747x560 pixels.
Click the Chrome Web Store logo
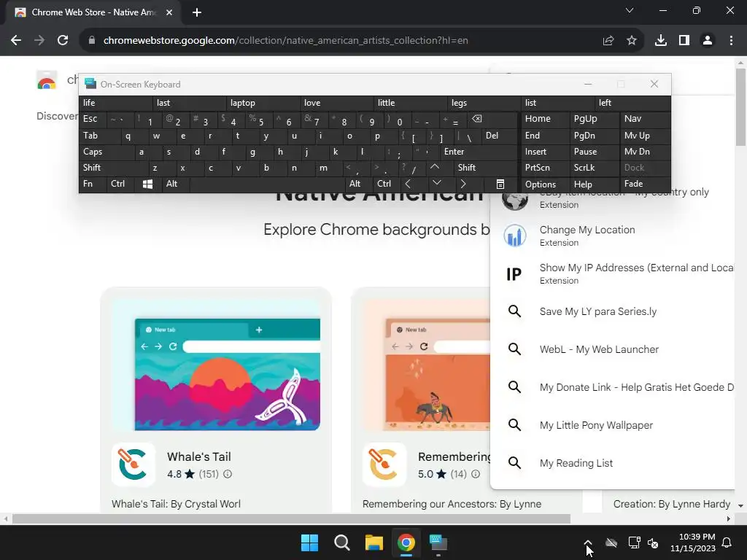point(47,80)
